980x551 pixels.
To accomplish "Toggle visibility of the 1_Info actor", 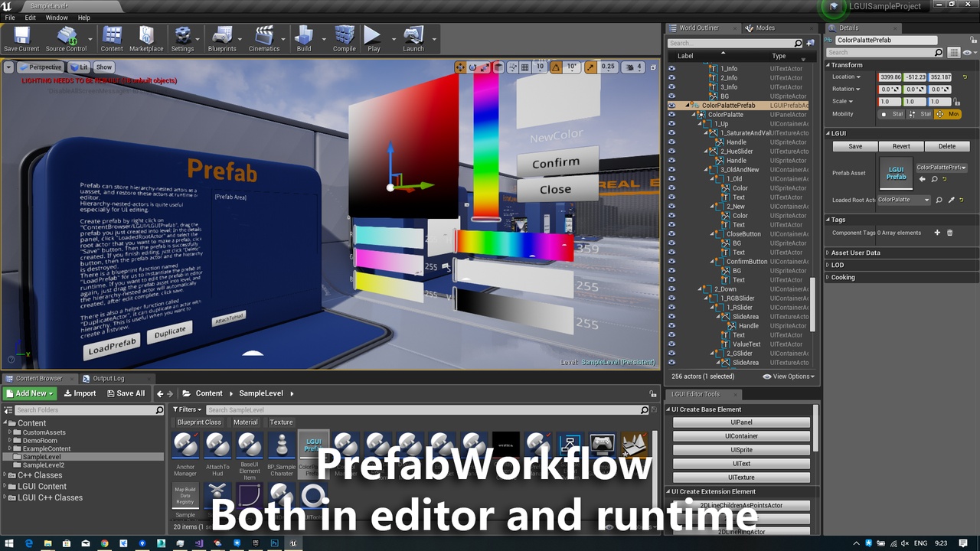I will coord(671,69).
